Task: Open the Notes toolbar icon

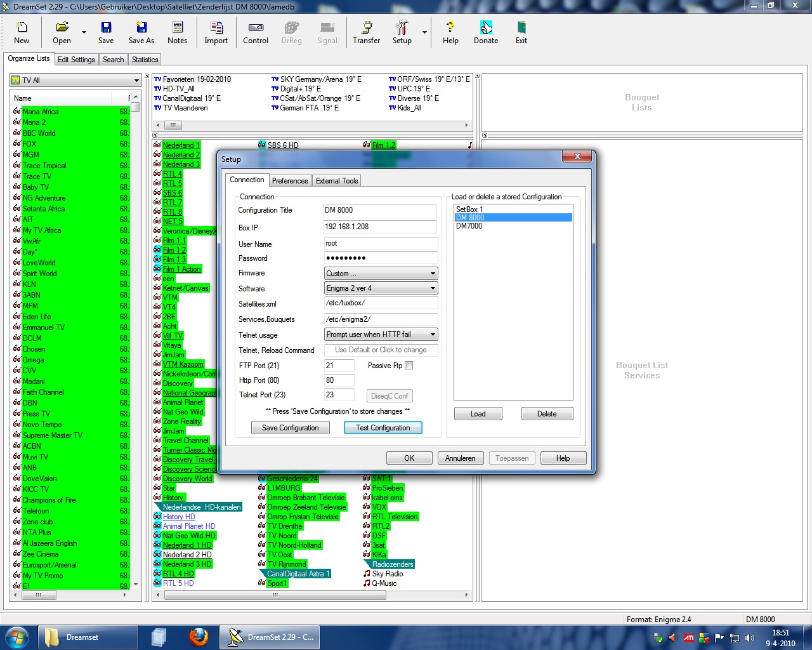Action: (177, 33)
